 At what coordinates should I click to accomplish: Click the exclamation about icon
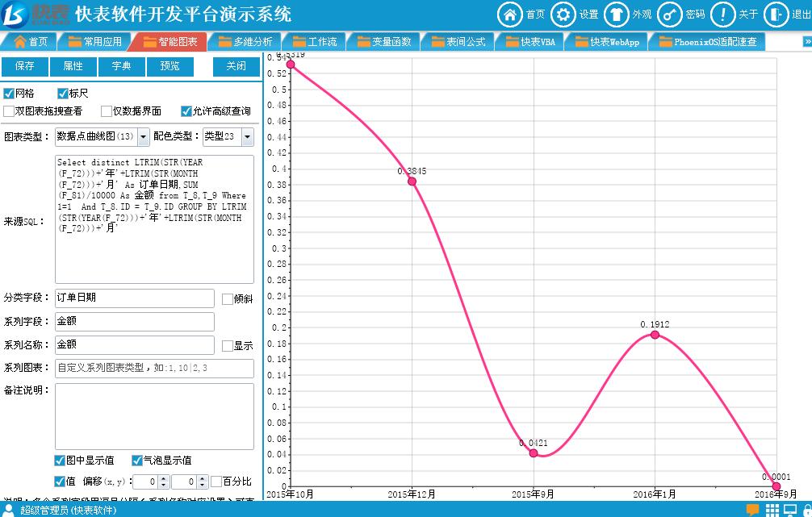(x=723, y=15)
